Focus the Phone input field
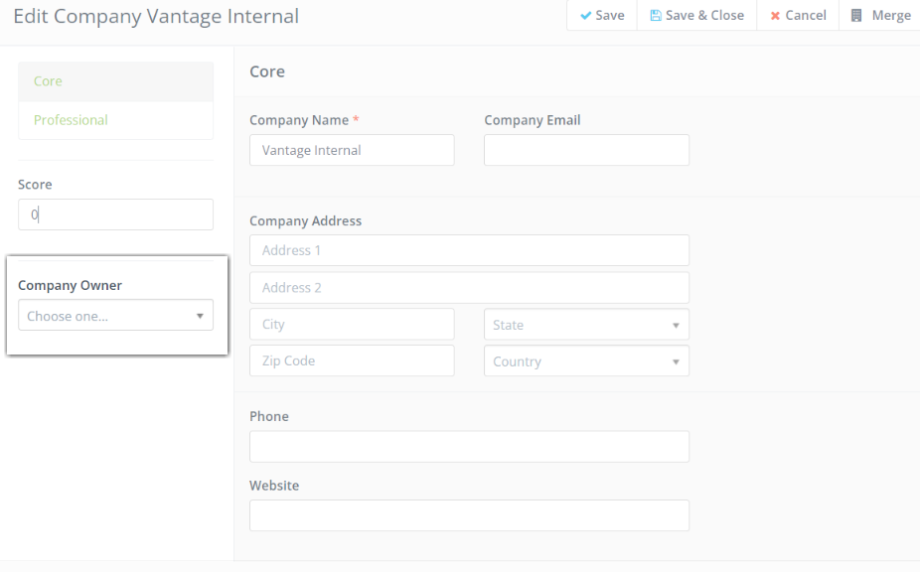 [x=469, y=446]
